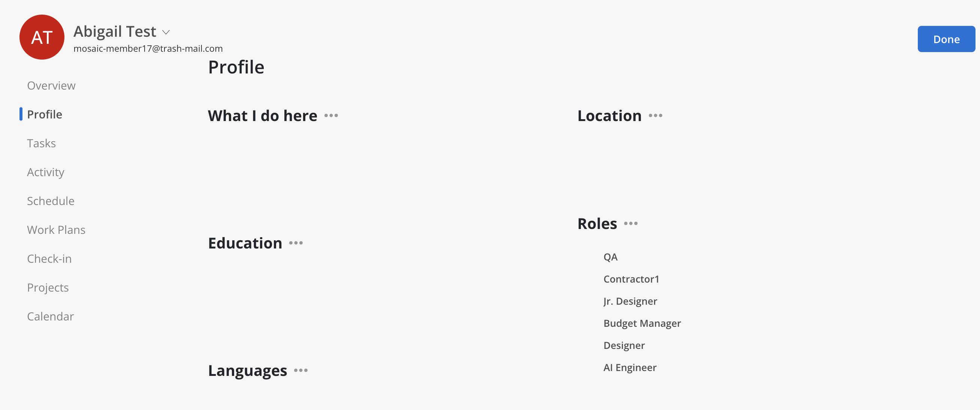980x410 pixels.
Task: Switch to the Activity tab
Action: click(46, 172)
